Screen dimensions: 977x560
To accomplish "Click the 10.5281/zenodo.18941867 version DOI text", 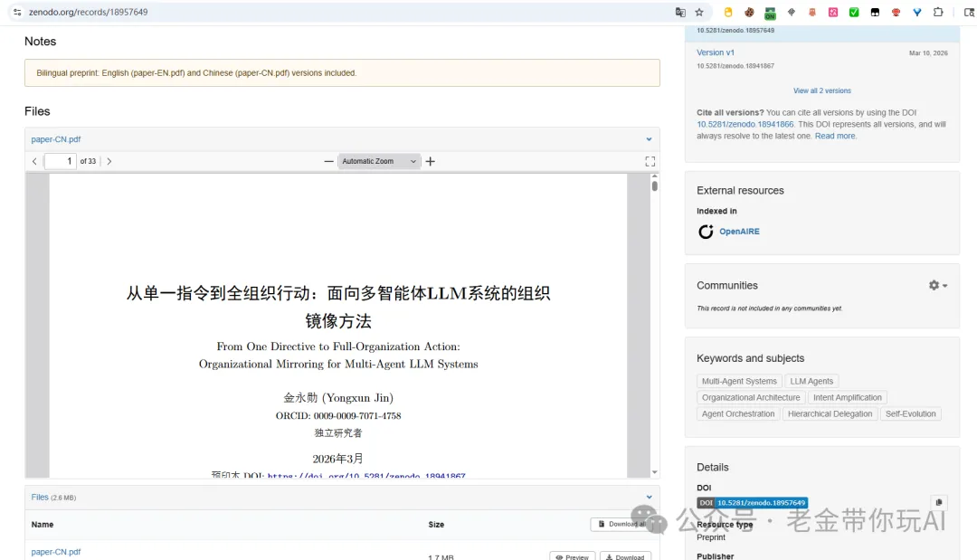I will (735, 66).
